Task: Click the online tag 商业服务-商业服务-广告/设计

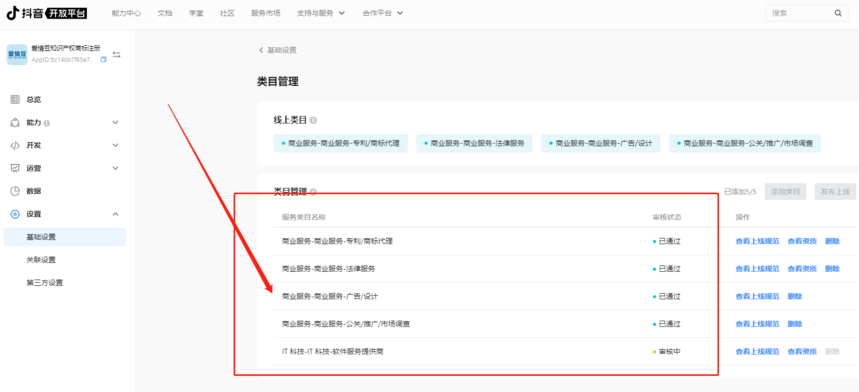Action: click(601, 143)
